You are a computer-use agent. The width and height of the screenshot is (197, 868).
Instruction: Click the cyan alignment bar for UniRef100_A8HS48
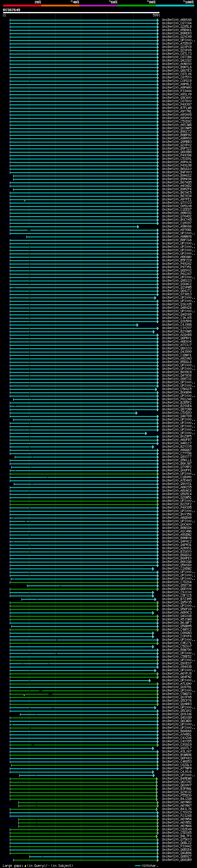tap(84, 20)
